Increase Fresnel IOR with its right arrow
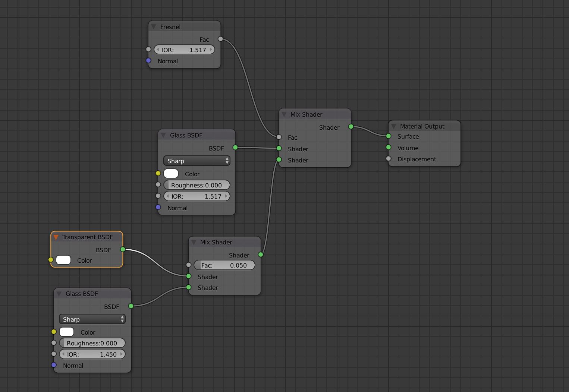 pyautogui.click(x=211, y=50)
